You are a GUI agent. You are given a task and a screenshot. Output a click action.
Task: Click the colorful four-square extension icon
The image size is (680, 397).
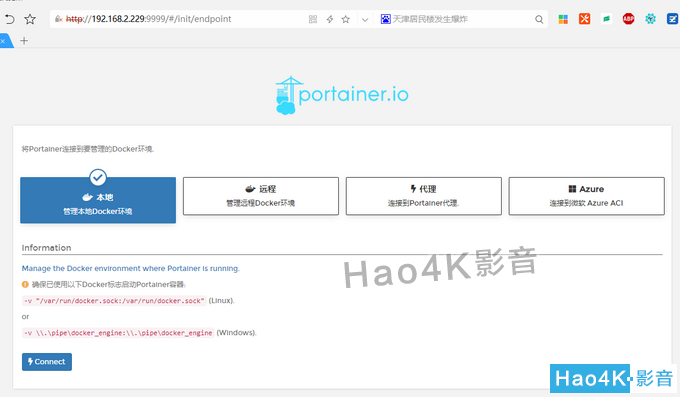click(x=563, y=19)
